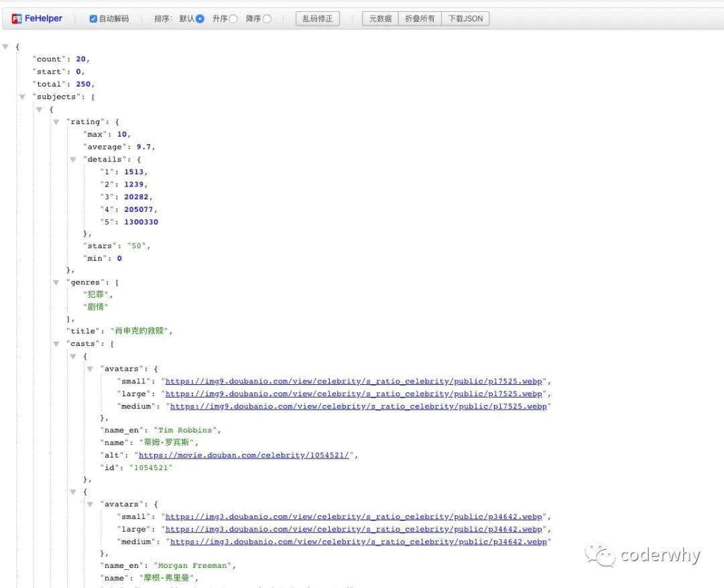Click the name value "蒂姆·罗宾斯"
724x588 pixels.
tap(166, 443)
